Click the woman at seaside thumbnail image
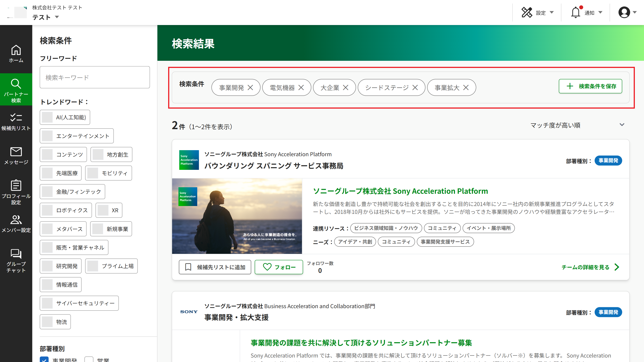Screen dimensions: 644x362 pyautogui.click(x=237, y=216)
